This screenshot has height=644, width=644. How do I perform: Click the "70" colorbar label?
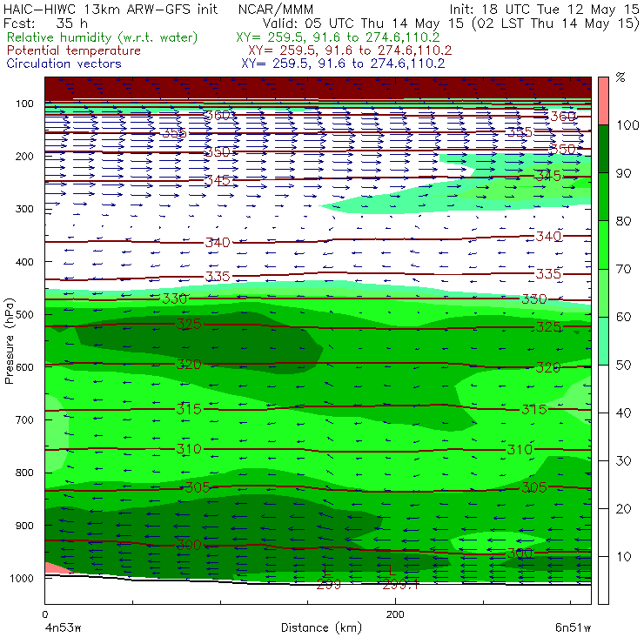point(623,269)
